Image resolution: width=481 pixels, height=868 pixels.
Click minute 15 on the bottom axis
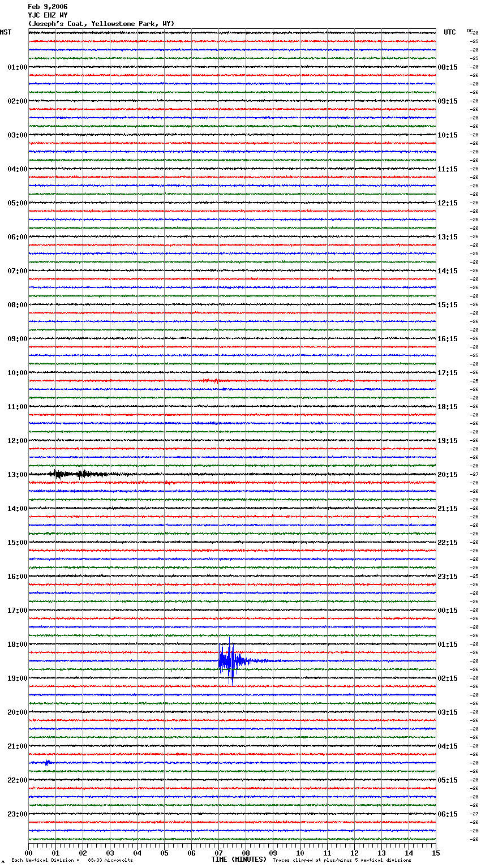point(436,853)
